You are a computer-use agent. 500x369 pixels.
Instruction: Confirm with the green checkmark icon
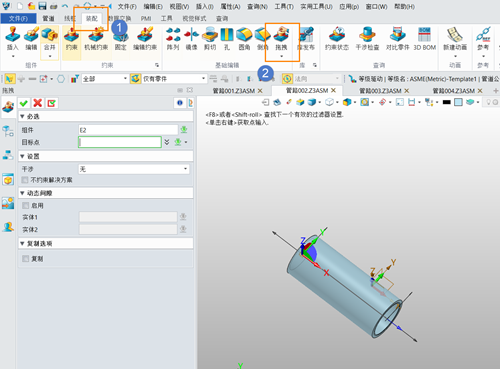24,103
